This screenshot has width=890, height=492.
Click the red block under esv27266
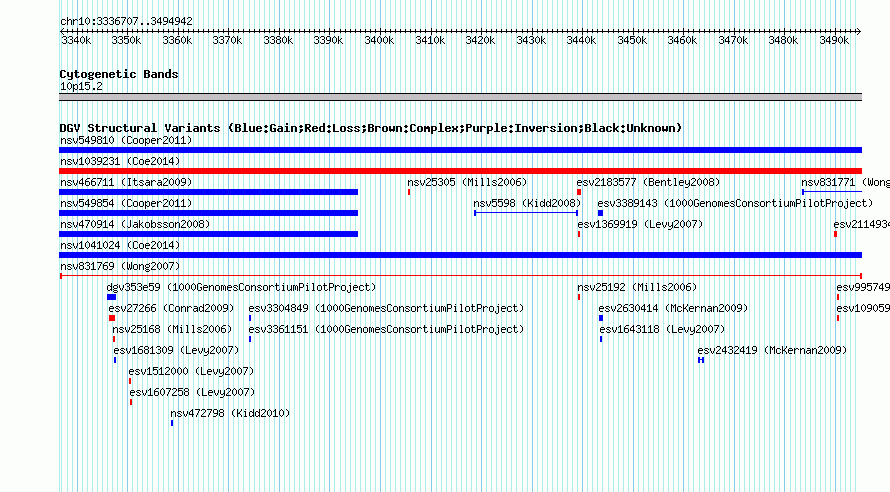112,318
